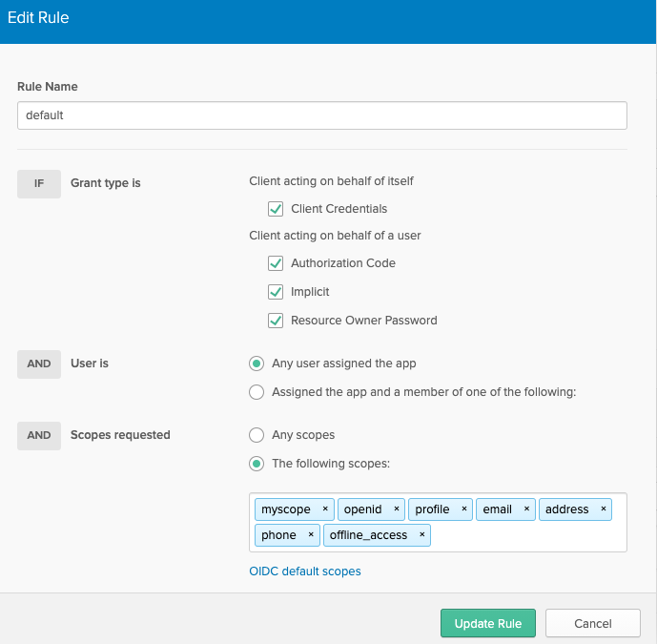Remove the openid scope tag
This screenshot has height=644, width=657.
point(397,509)
